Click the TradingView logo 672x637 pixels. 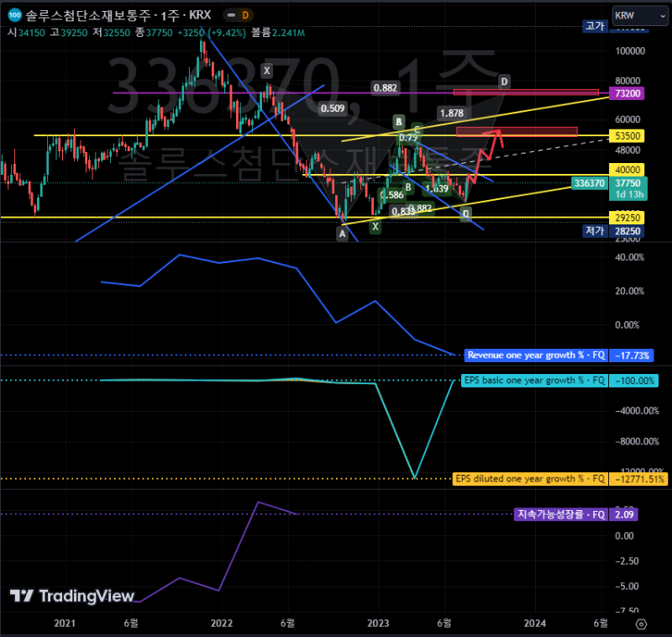click(72, 596)
